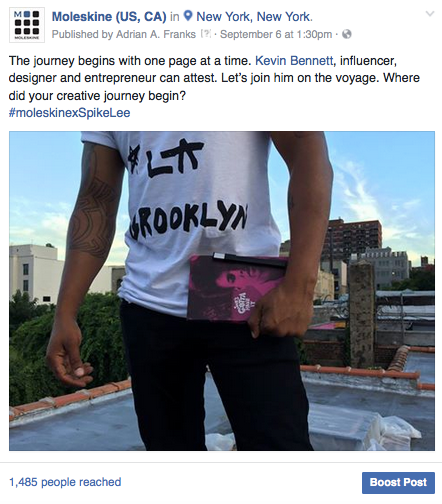Open the Moleskine (US, CA) page link

point(109,16)
